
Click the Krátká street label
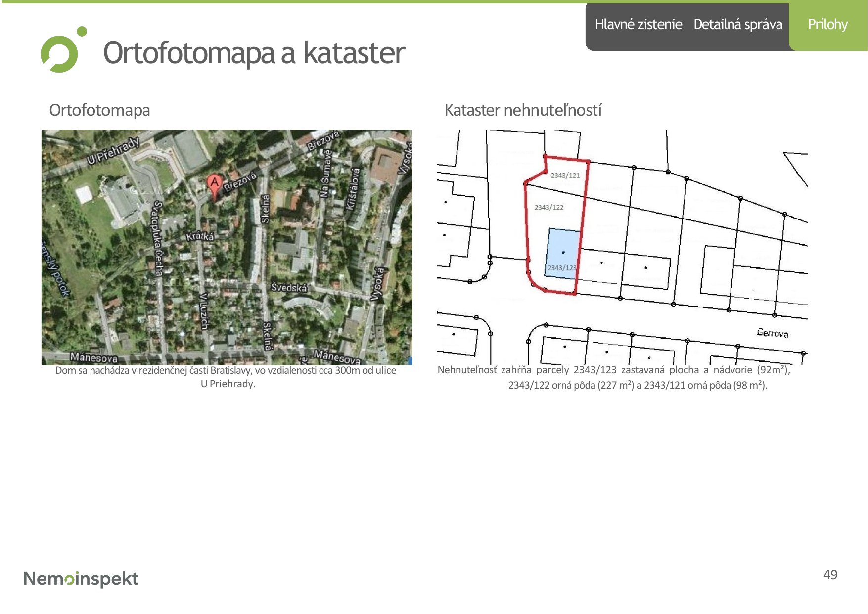coord(200,236)
